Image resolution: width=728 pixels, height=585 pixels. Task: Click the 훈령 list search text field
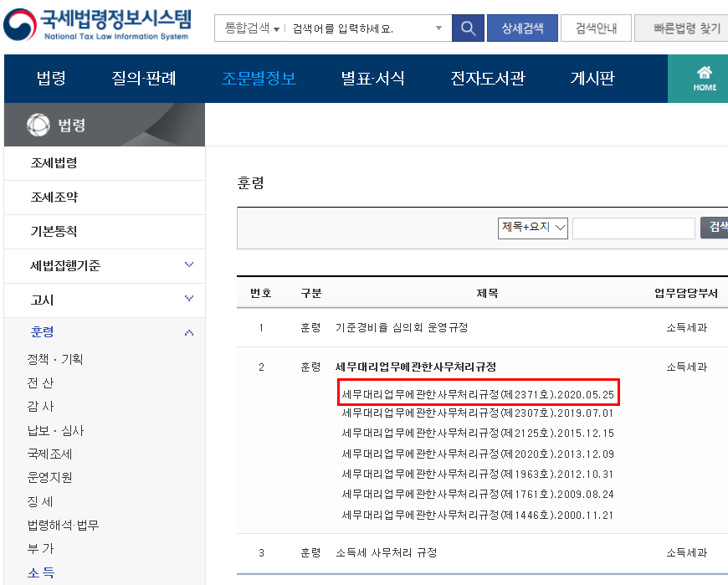point(633,228)
